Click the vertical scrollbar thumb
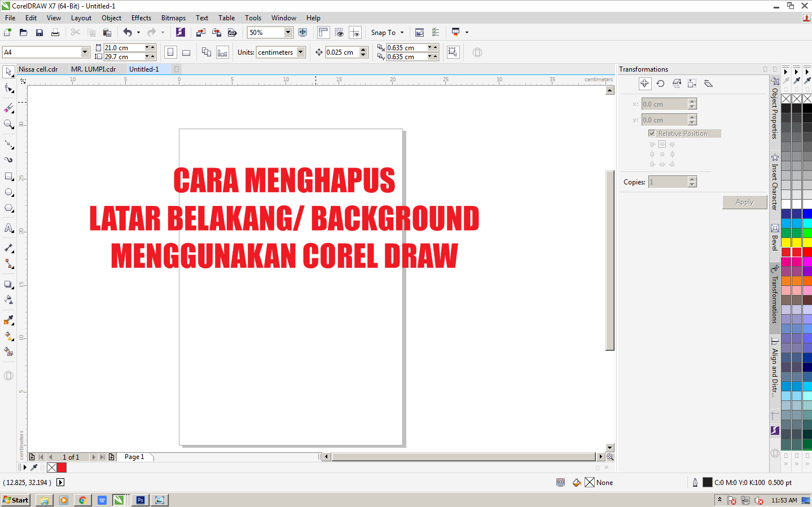Image resolution: width=812 pixels, height=507 pixels. [610, 260]
